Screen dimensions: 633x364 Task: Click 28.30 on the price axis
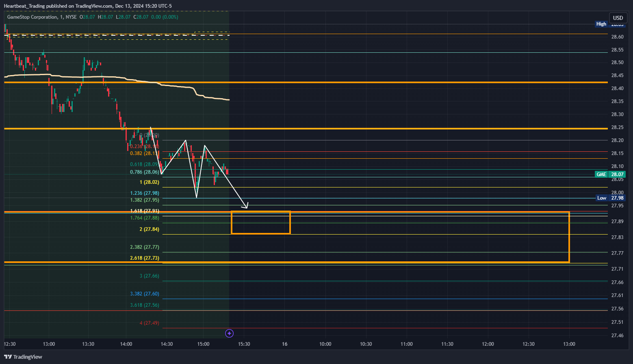618,114
